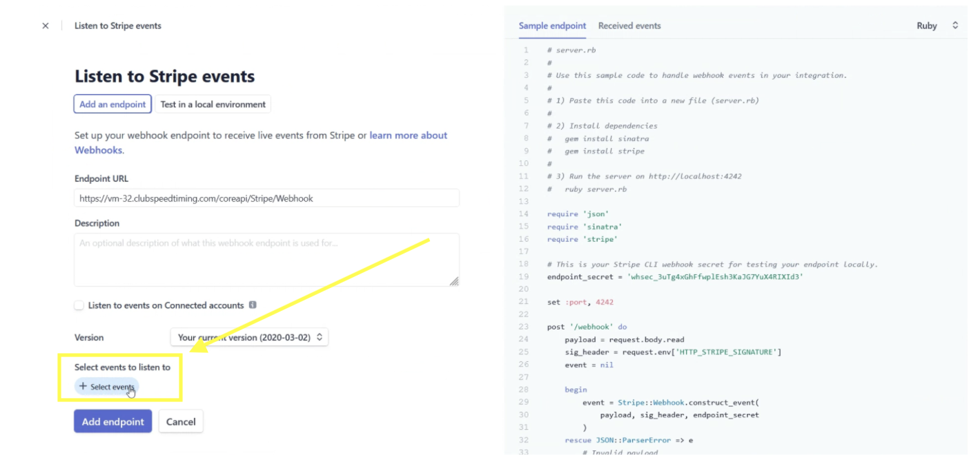This screenshot has width=980, height=467.
Task: Click the 'Run the server on http://localhost:4242' comment
Action: point(645,176)
